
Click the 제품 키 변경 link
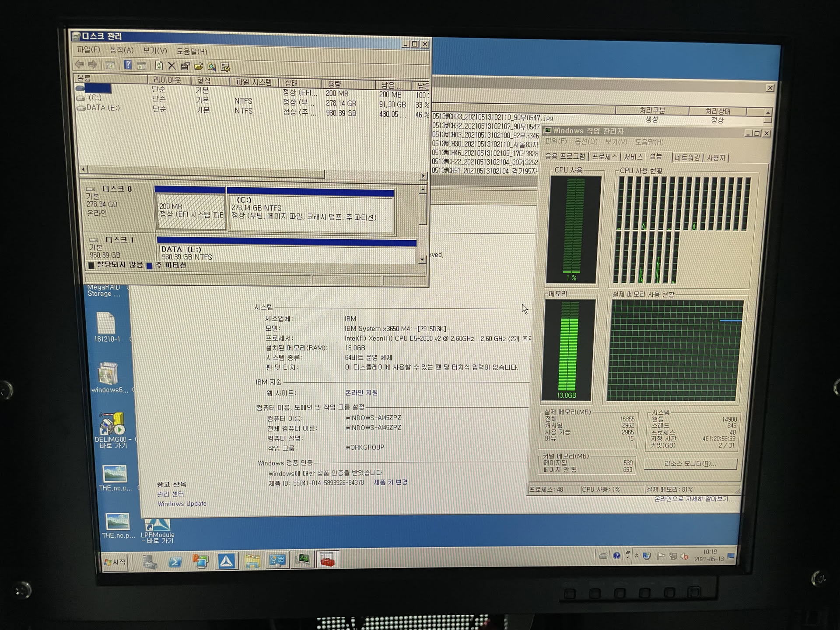(390, 482)
